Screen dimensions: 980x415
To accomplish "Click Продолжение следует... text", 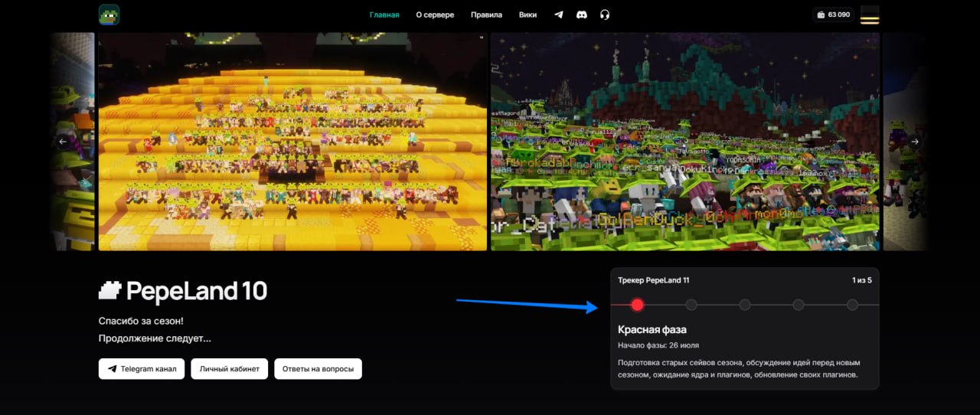I will [155, 338].
